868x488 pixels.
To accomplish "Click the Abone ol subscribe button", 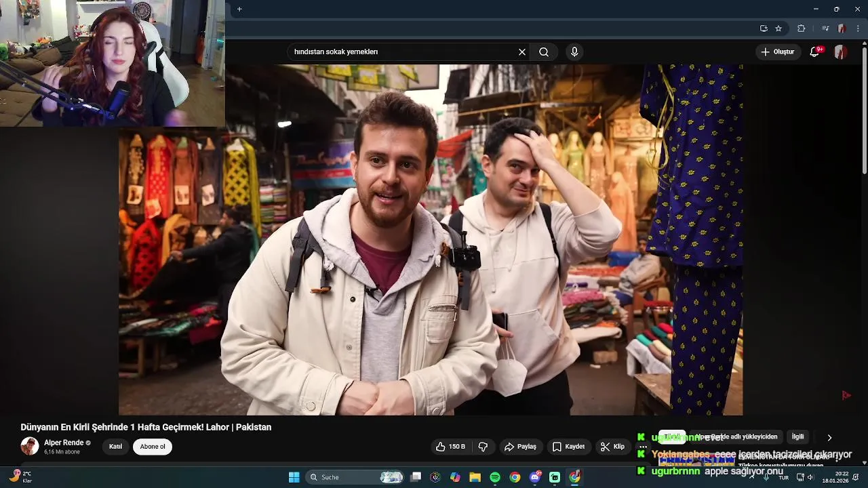I will (153, 447).
